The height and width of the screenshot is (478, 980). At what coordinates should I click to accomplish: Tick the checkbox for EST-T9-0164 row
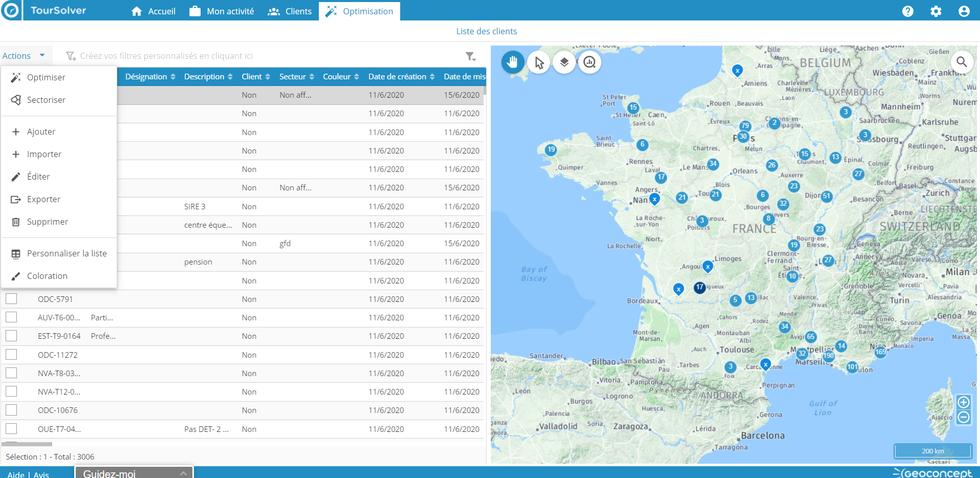[x=11, y=336]
